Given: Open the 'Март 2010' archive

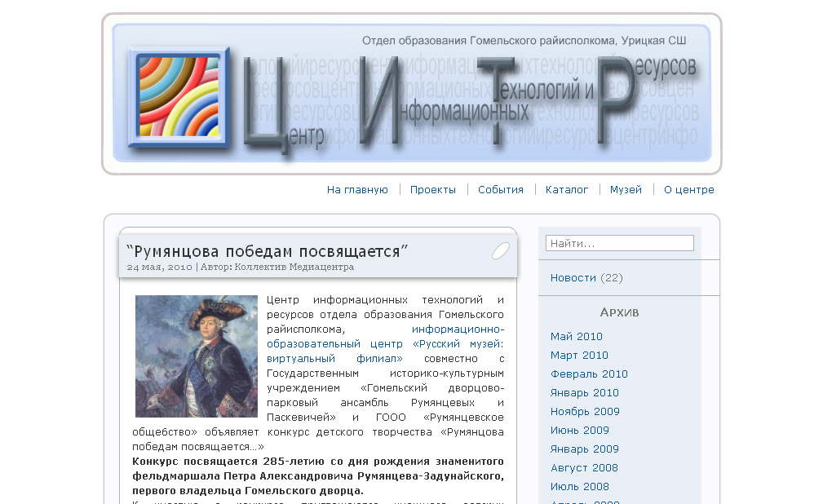Looking at the screenshot, I should coord(579,356).
